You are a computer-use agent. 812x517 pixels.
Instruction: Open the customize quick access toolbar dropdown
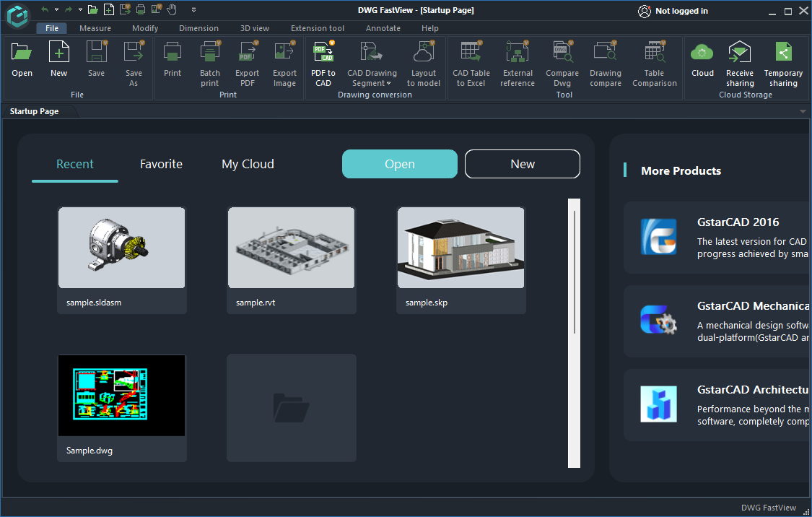click(193, 10)
